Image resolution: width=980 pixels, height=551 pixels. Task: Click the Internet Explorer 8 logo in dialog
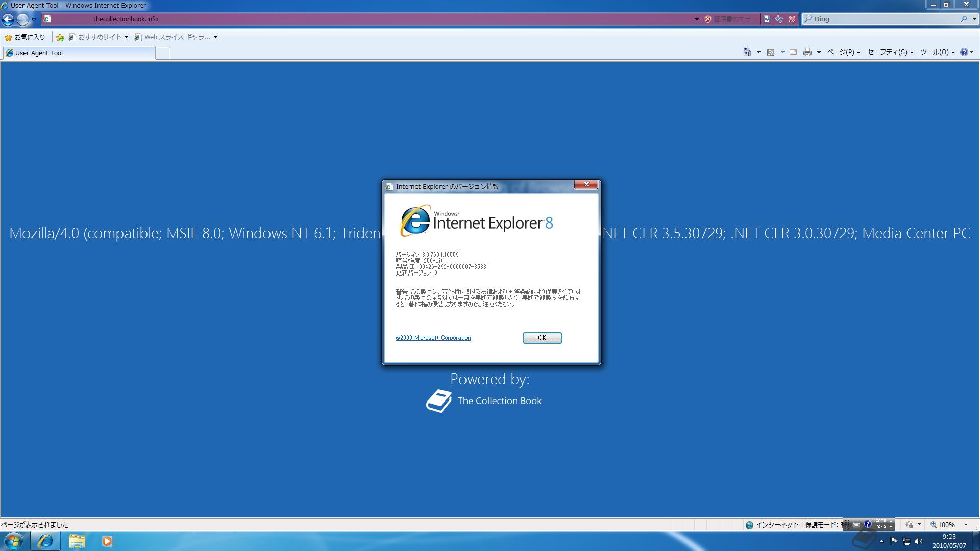[x=476, y=220]
